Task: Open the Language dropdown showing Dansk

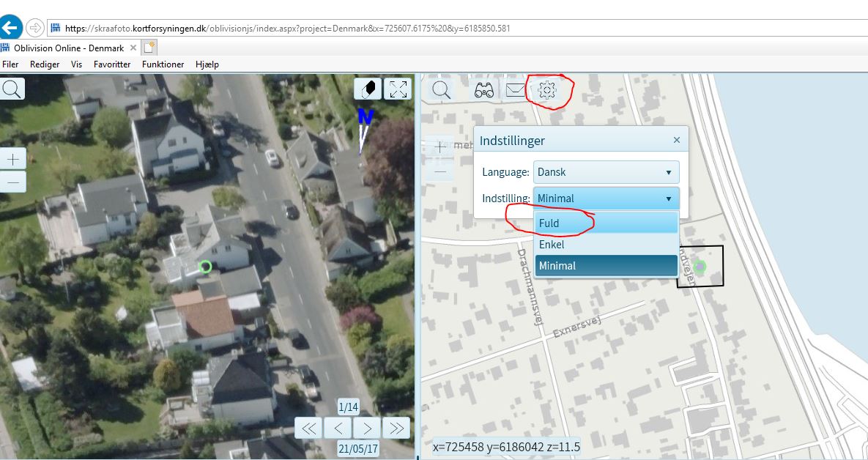Action: [607, 172]
